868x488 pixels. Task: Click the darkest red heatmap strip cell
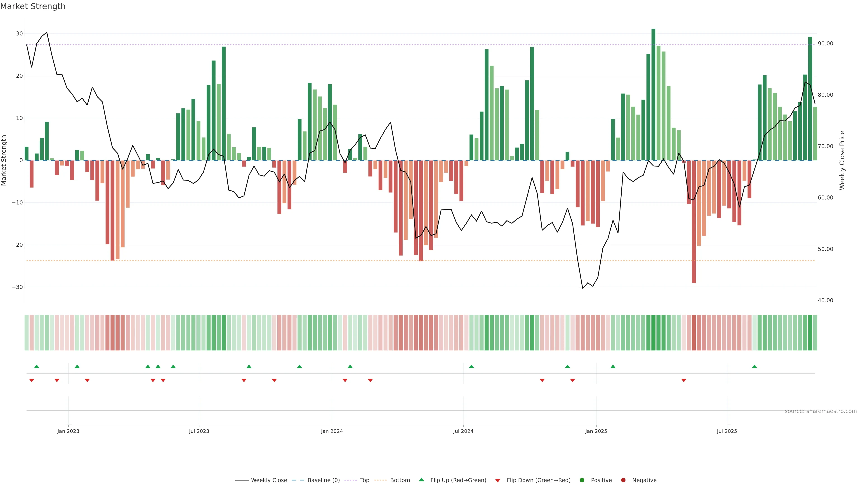(694, 333)
